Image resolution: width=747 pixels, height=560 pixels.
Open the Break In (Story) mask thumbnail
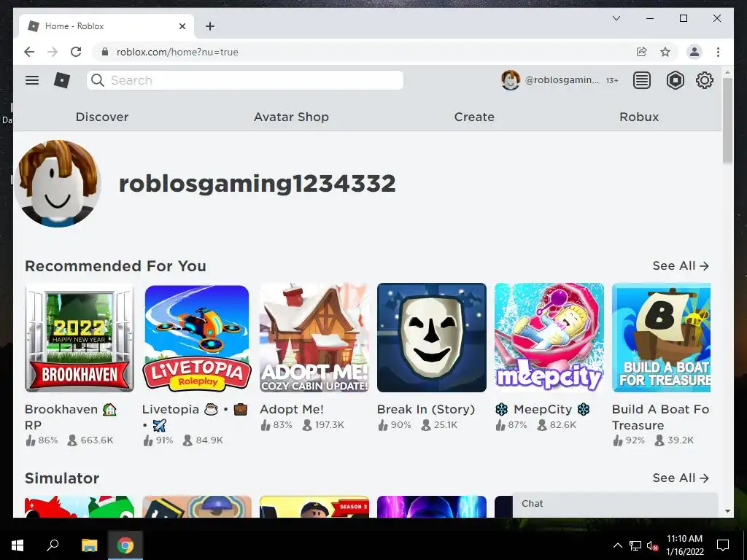click(x=432, y=338)
